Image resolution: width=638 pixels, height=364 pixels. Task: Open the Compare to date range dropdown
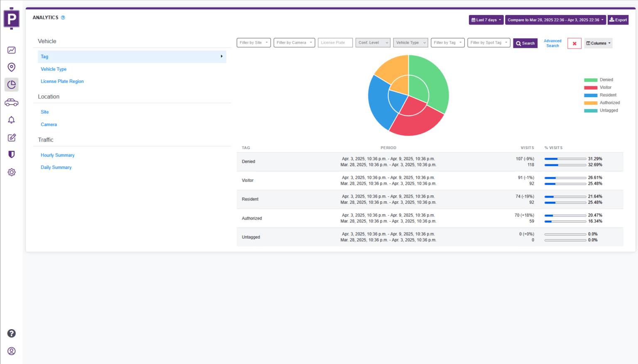(555, 20)
